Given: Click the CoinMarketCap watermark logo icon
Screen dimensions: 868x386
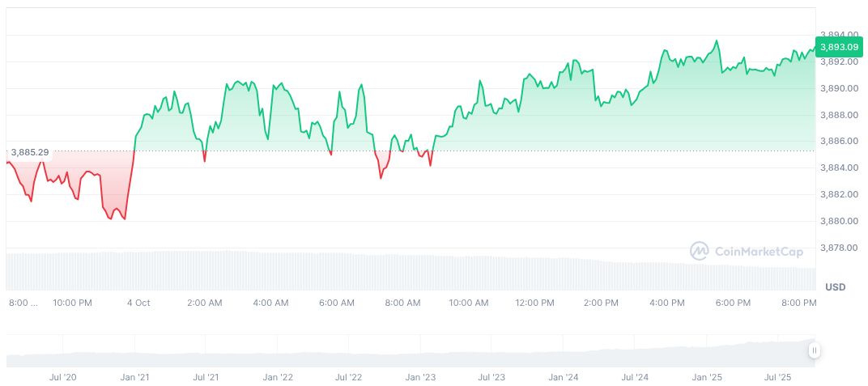Looking at the screenshot, I should click(699, 252).
